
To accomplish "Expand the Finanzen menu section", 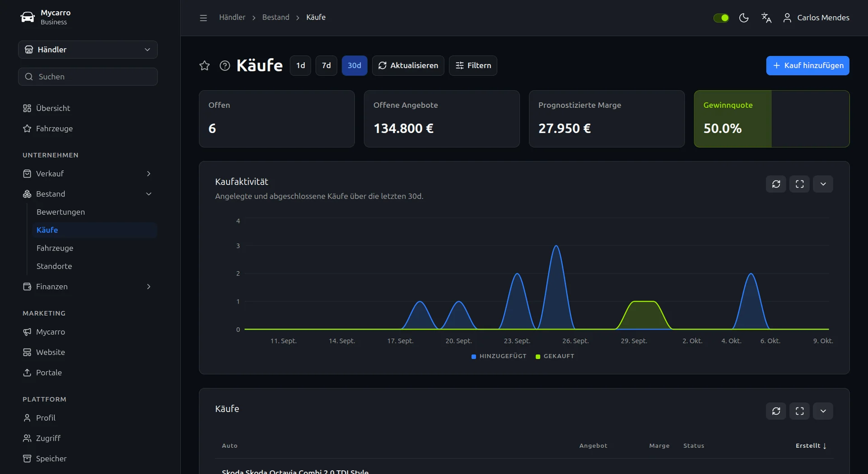I will point(88,286).
